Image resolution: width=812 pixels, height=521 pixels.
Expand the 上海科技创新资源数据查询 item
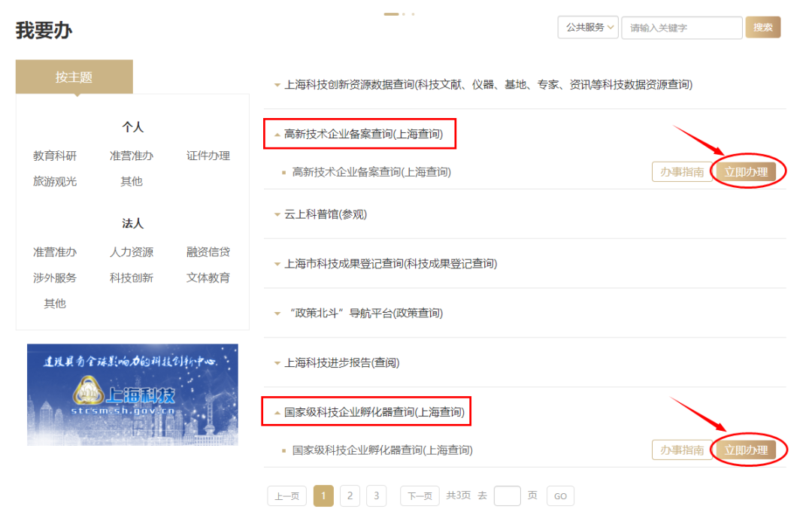487,85
